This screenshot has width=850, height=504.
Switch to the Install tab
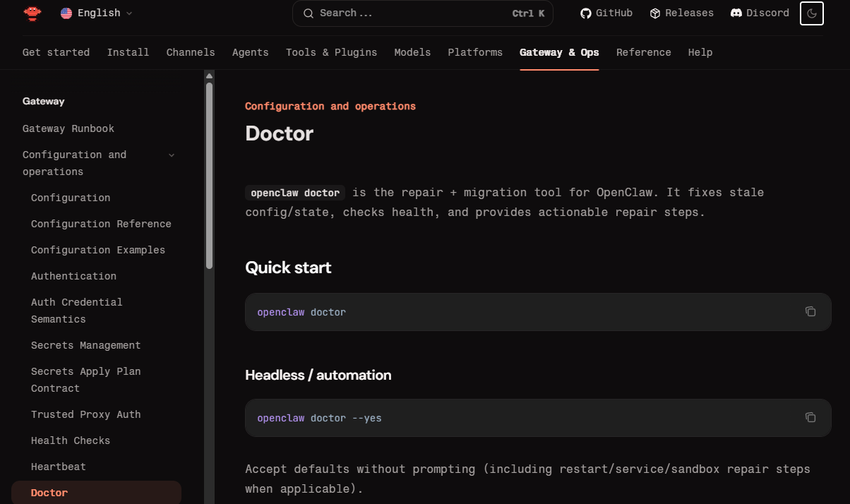[128, 52]
